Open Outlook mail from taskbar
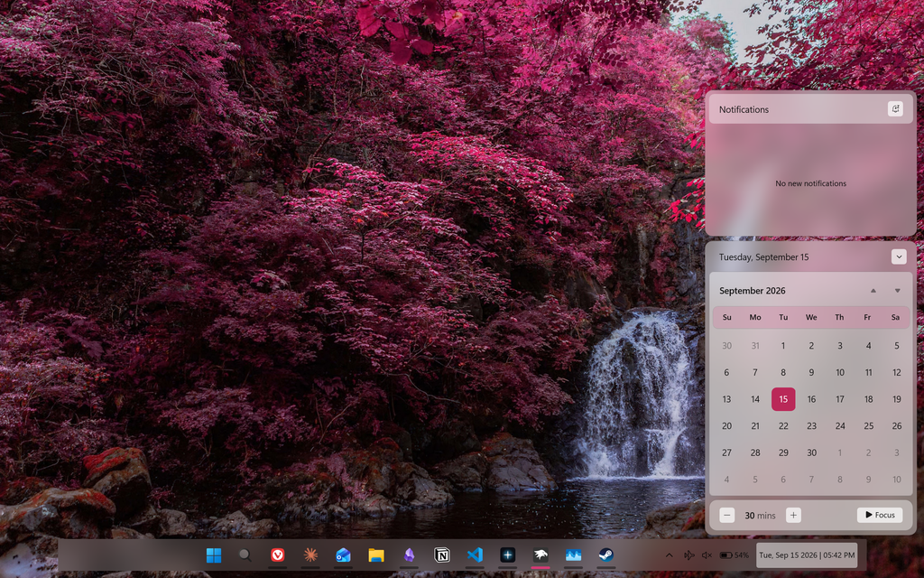Viewport: 924px width, 578px height. 343,555
